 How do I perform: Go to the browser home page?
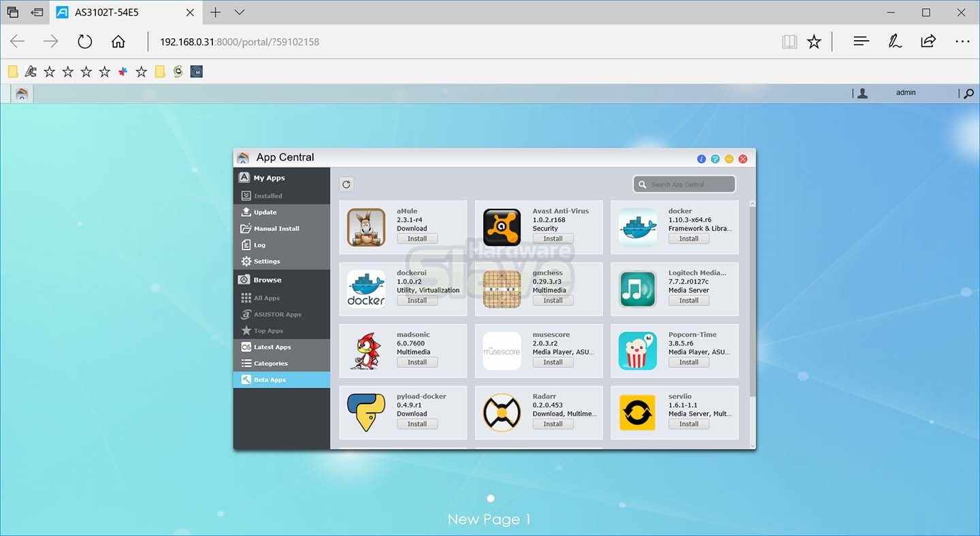[x=118, y=41]
